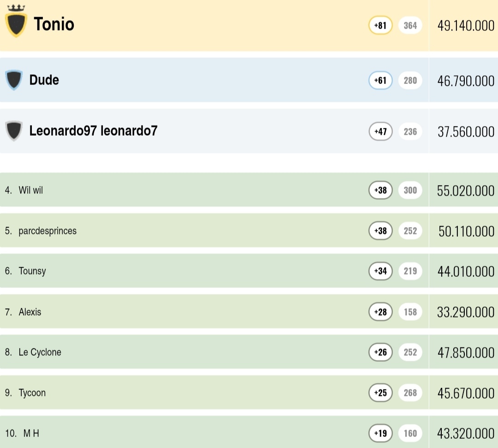
Task: Click Tycoon's 268 total badge
Action: 410,393
